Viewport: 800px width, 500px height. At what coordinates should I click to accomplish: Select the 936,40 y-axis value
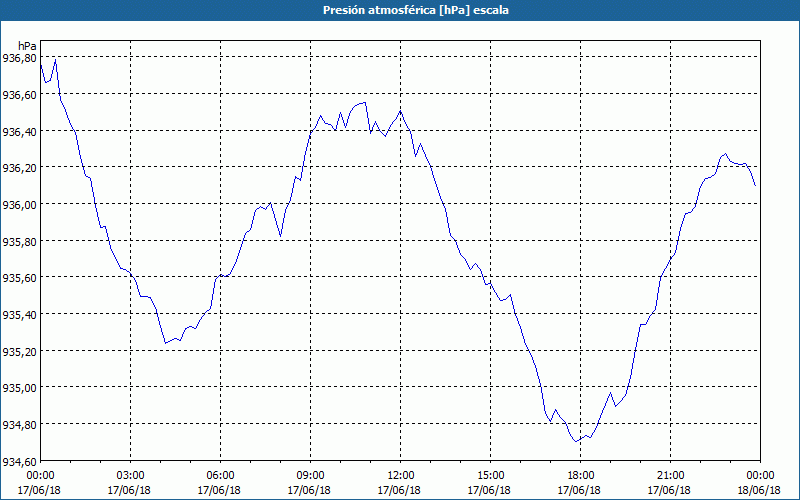tap(19, 132)
